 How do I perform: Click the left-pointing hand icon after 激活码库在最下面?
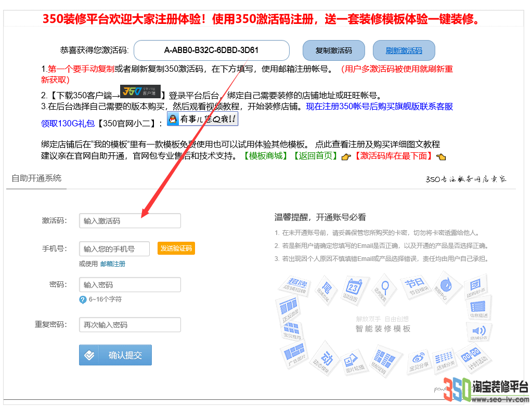[x=440, y=157]
